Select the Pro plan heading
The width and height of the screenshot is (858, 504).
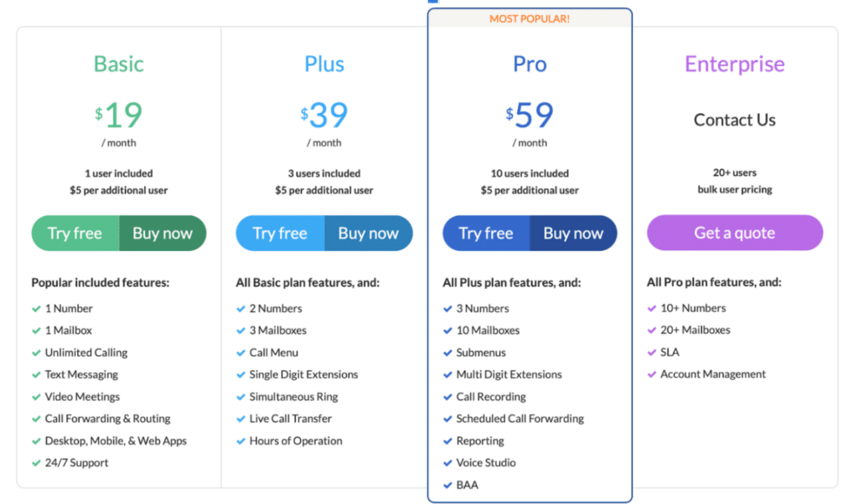pyautogui.click(x=530, y=64)
